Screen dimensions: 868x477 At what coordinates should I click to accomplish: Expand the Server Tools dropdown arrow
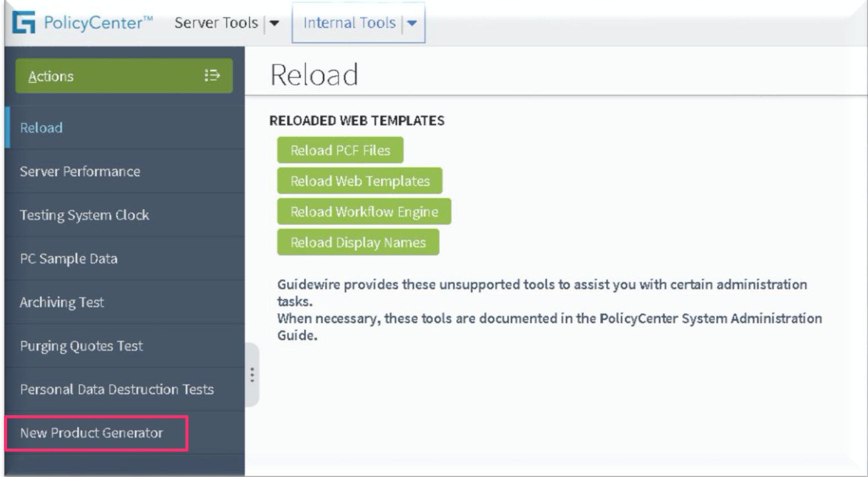[x=275, y=23]
